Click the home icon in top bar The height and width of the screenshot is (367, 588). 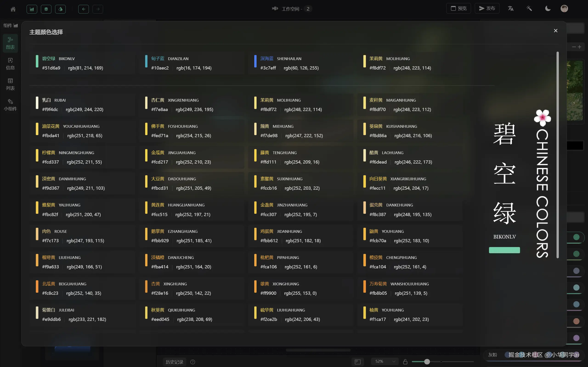(13, 9)
